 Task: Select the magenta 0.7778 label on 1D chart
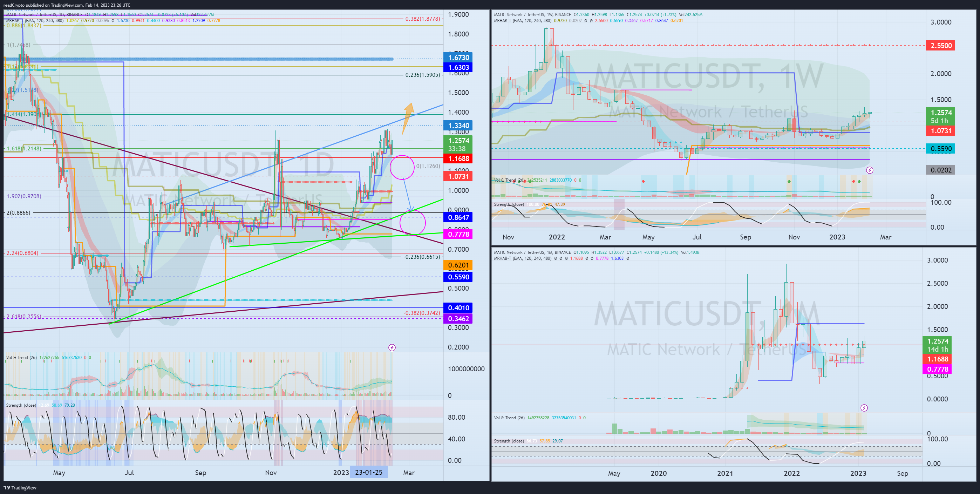pos(458,234)
